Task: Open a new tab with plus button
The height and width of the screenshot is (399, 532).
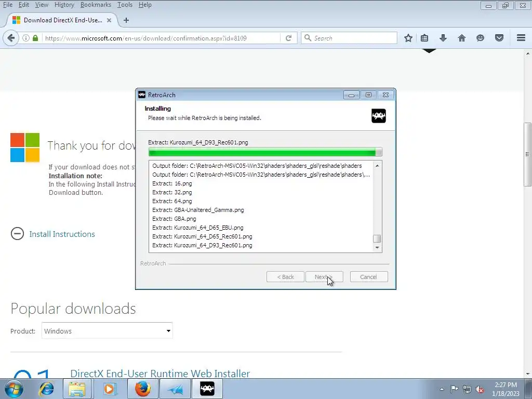Action: (x=126, y=20)
